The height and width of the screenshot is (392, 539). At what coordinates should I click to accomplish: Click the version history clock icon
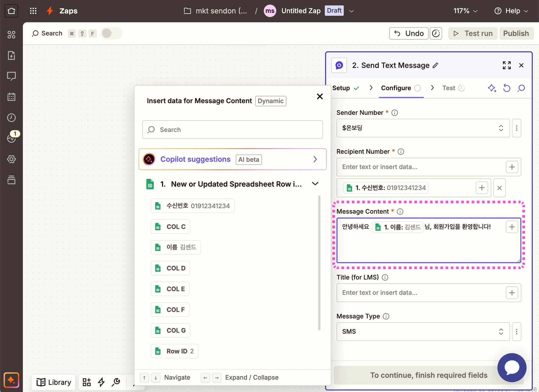coord(436,33)
